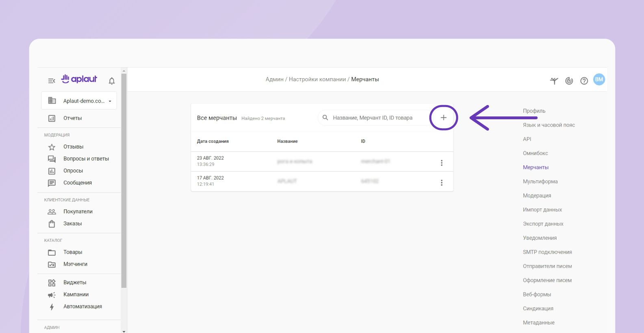The height and width of the screenshot is (333, 644).
Task: Open the notifications bell icon
Action: coord(112,81)
